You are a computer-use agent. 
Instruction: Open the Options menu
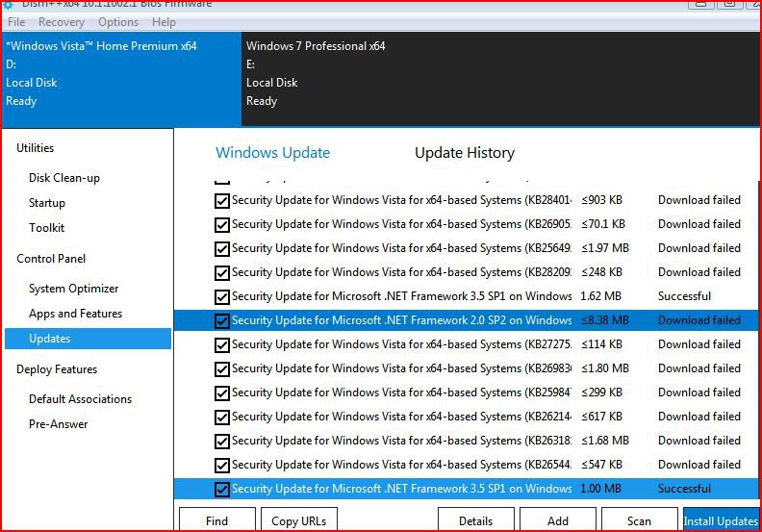(118, 22)
